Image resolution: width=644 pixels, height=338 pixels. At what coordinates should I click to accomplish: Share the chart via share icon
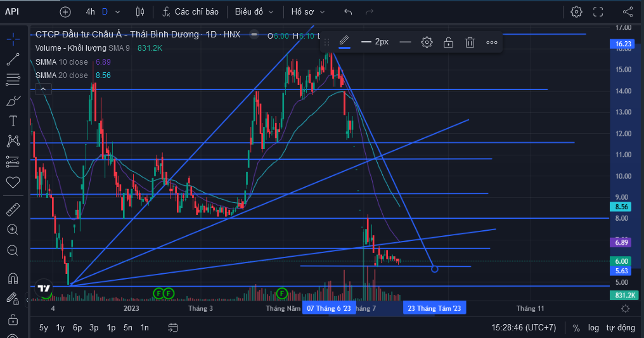point(628,11)
